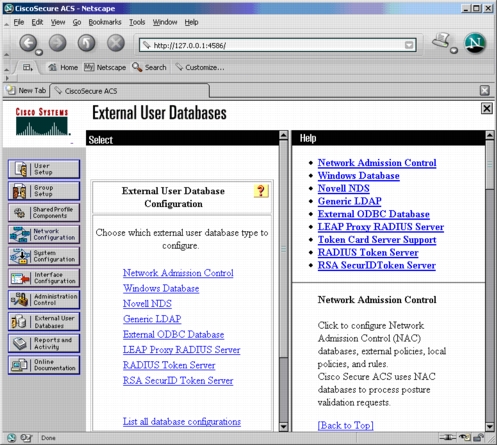Image resolution: width=499 pixels, height=447 pixels.
Task: Open the Bookmarks menu
Action: pos(105,22)
